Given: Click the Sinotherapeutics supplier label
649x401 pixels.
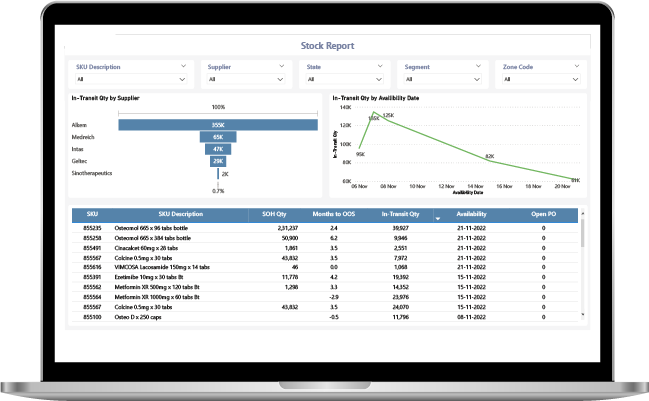Looking at the screenshot, I should click(92, 173).
